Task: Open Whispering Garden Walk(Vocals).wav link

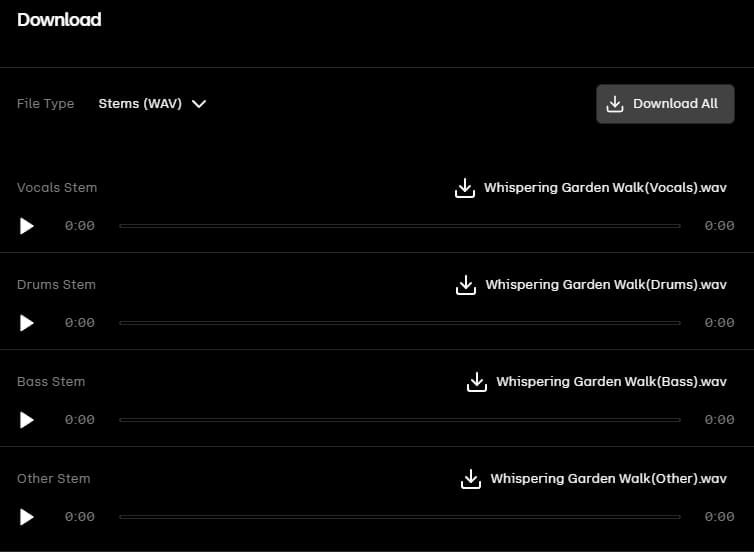Action: point(605,188)
